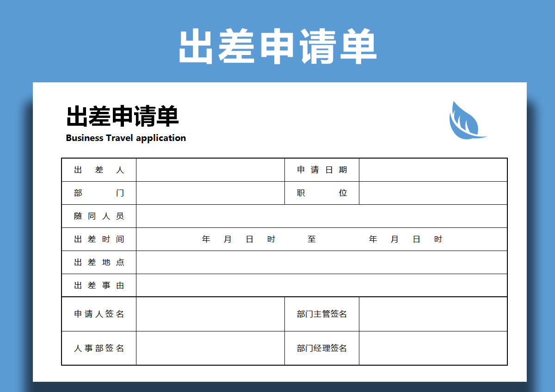Click the black 出差申请单 form heading
This screenshot has width=555, height=392.
pyautogui.click(x=123, y=116)
